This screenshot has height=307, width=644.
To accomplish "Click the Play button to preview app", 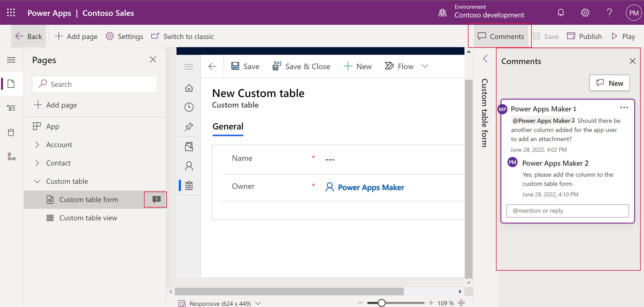I will 623,37.
